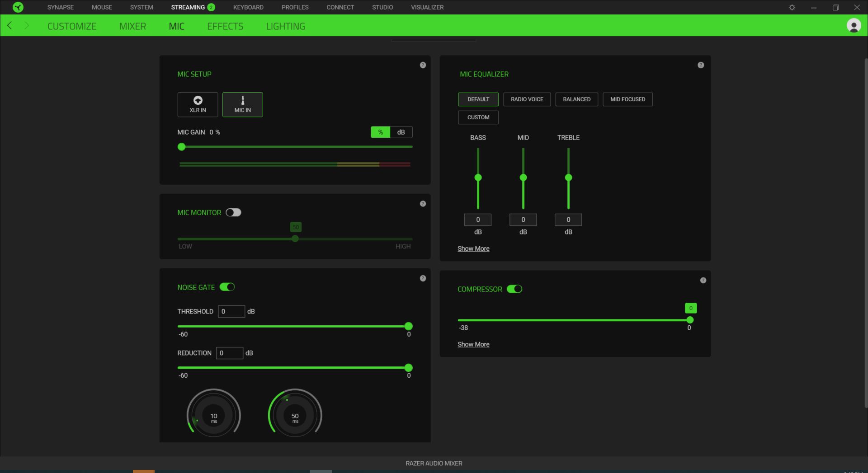Switch to Lighting subtab

285,26
